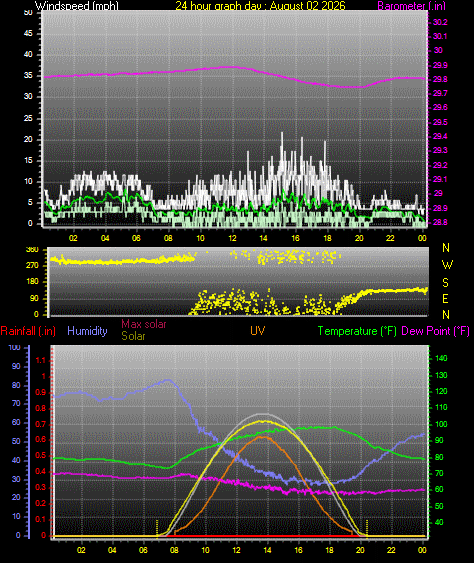Click the 0.5 rainfall axis value
Viewport: 474px width, 563px height.
tap(41, 456)
